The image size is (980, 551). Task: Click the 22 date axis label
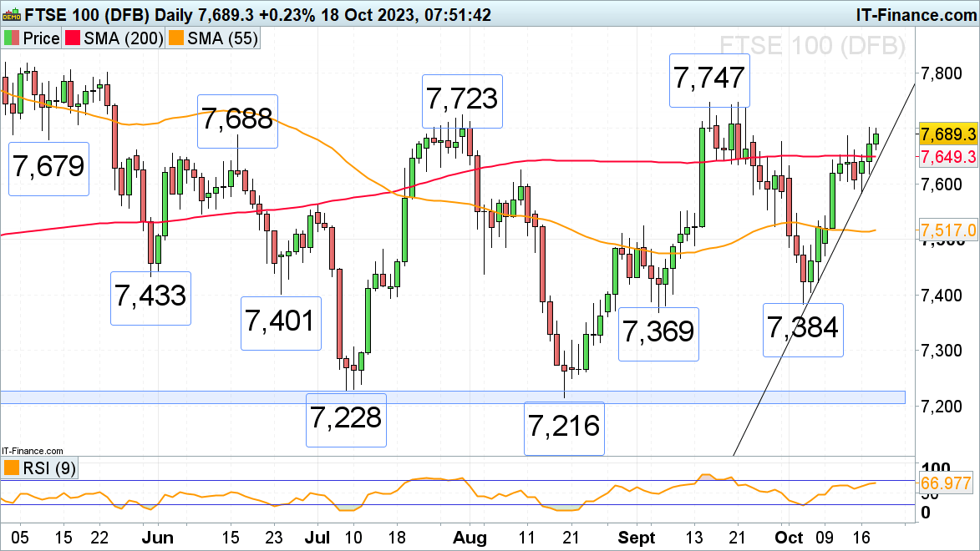[x=100, y=538]
